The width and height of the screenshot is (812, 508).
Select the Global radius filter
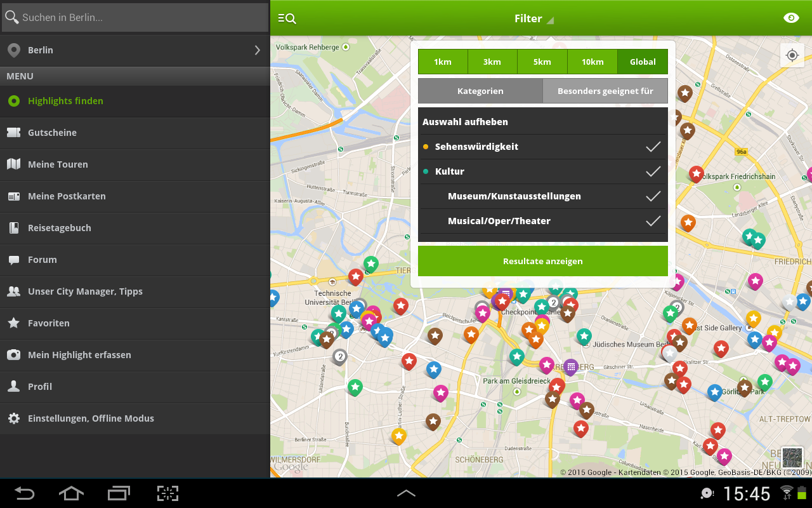tap(643, 62)
